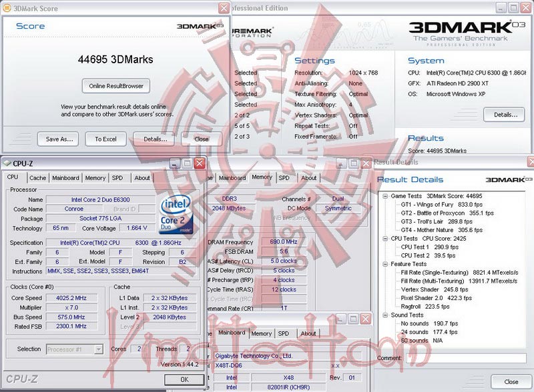534x392 pixels.
Task: Click 3DMark Score title bar icon
Action: point(7,8)
